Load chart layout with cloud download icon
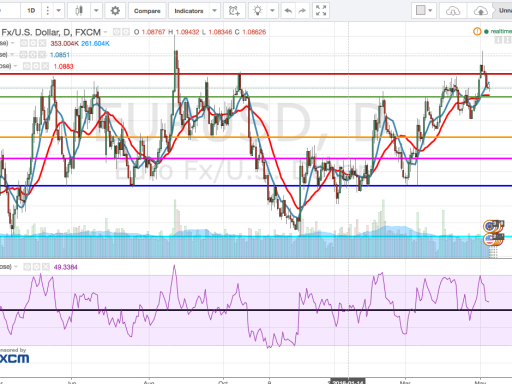Image resolution: width=512 pixels, height=384 pixels. click(x=453, y=11)
